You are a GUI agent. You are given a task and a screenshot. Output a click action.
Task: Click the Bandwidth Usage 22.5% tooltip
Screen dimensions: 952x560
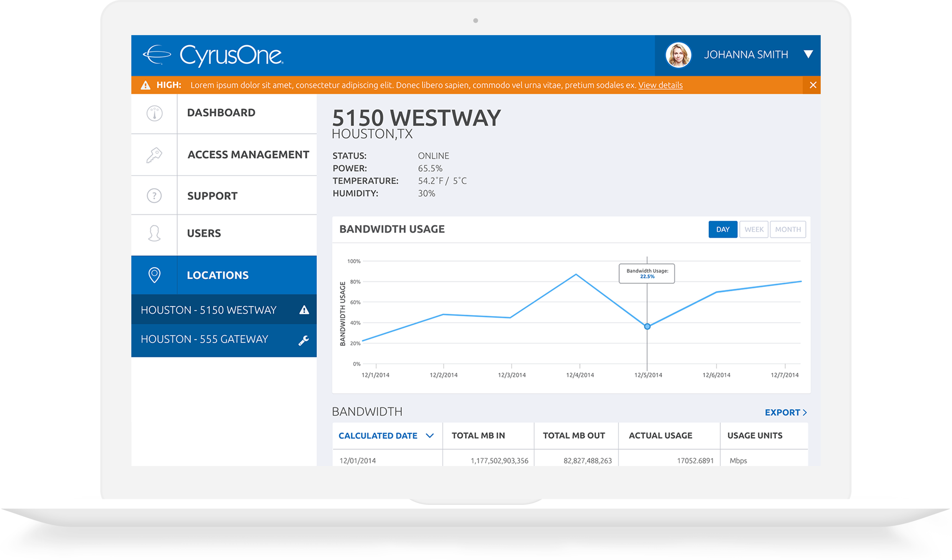pyautogui.click(x=647, y=273)
